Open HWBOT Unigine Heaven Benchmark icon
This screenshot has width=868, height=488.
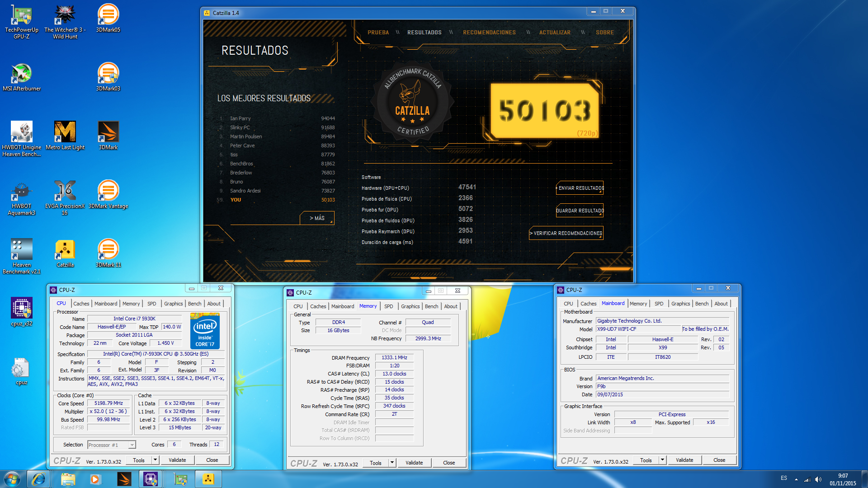(x=21, y=139)
